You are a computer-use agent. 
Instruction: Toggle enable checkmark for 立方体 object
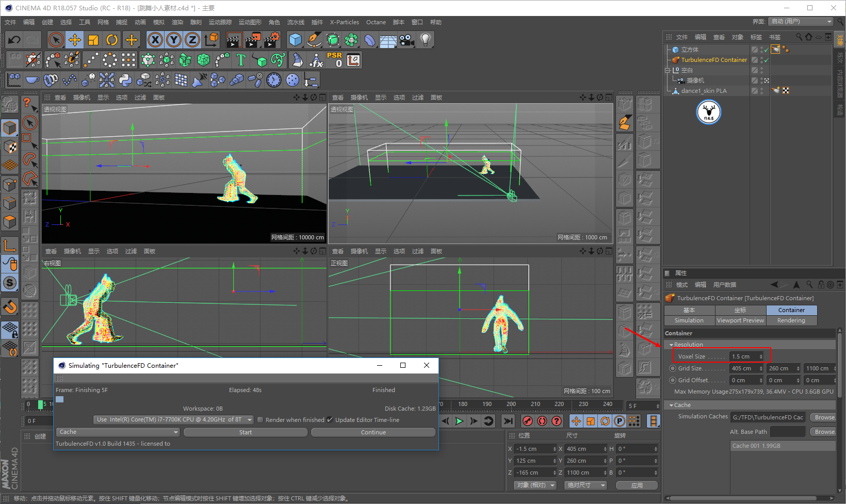pyautogui.click(x=767, y=50)
